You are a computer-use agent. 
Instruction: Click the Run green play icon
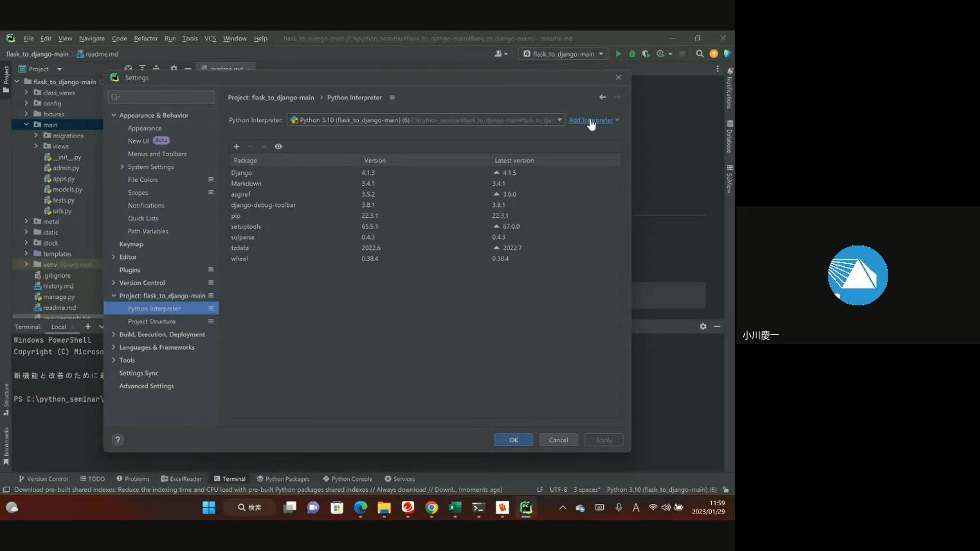coord(618,54)
